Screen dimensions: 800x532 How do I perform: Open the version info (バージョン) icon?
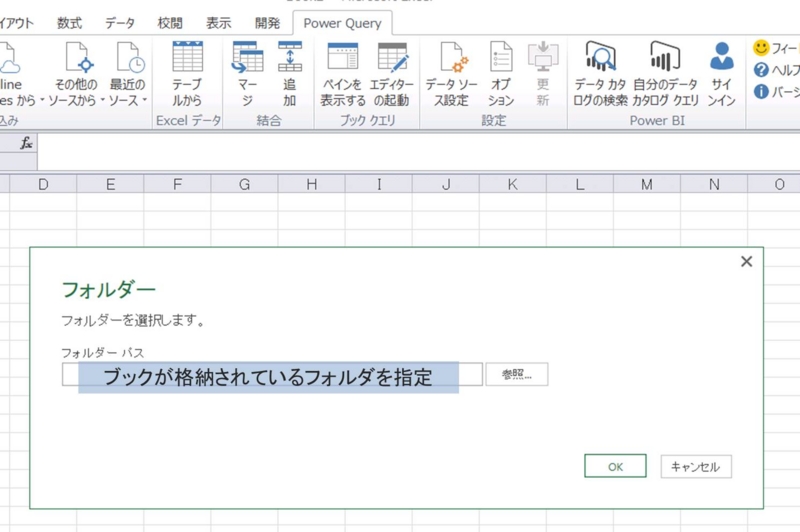click(x=761, y=91)
